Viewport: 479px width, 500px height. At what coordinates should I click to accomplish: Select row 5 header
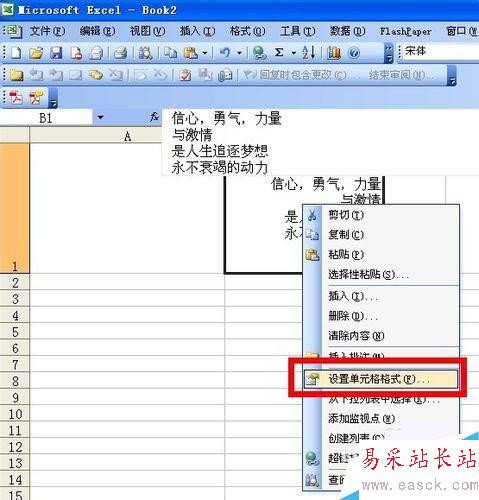pos(15,332)
